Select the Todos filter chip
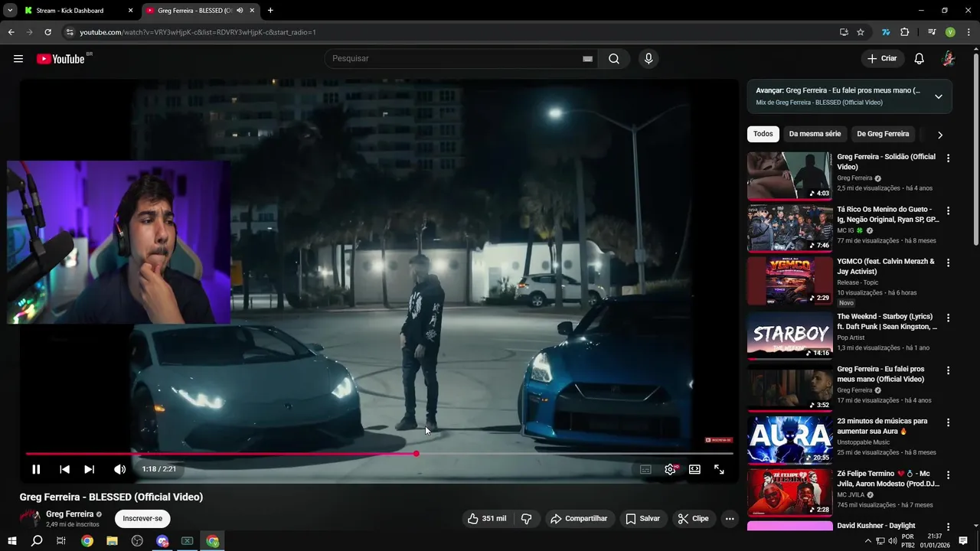 pyautogui.click(x=763, y=134)
